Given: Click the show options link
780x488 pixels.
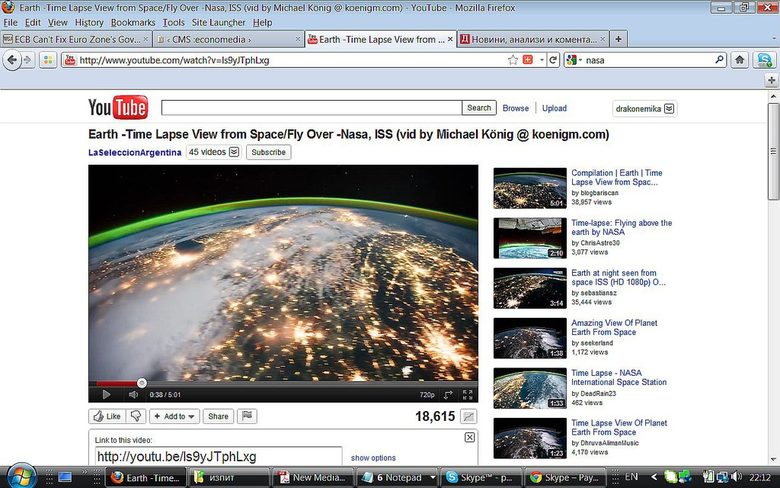Looking at the screenshot, I should click(x=373, y=458).
